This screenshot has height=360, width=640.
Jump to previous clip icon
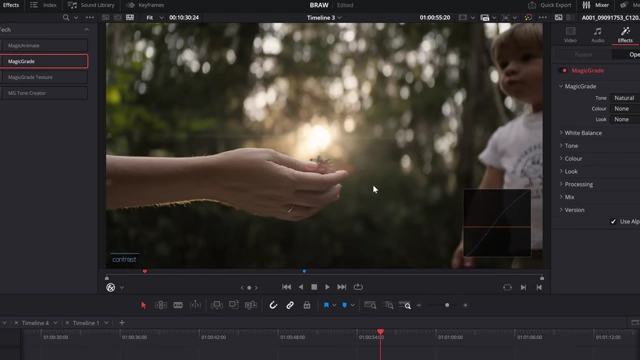tap(539, 287)
